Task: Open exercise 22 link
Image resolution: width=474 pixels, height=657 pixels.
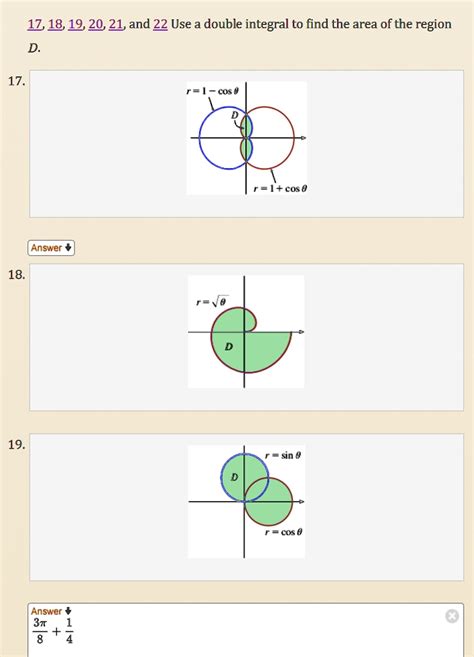Action: [x=161, y=25]
